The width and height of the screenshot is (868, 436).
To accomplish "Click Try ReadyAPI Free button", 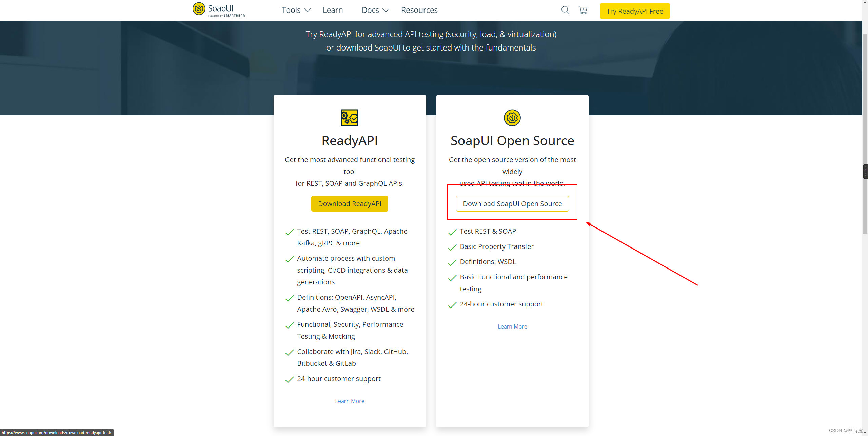I will 635,11.
